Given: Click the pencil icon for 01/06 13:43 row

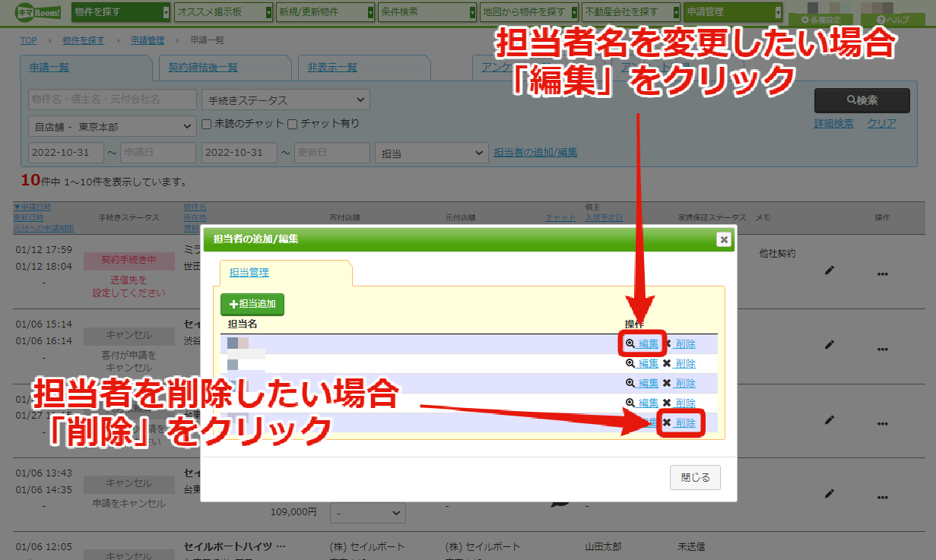Looking at the screenshot, I should coord(830,493).
